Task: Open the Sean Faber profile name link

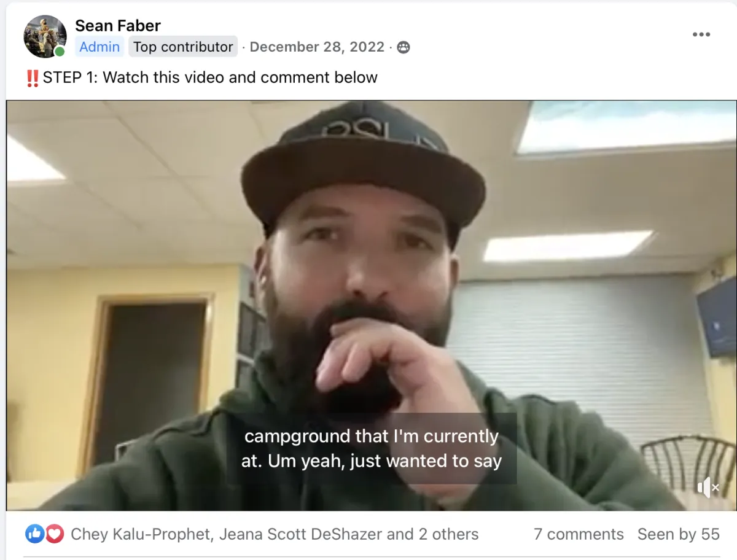Action: [x=118, y=26]
